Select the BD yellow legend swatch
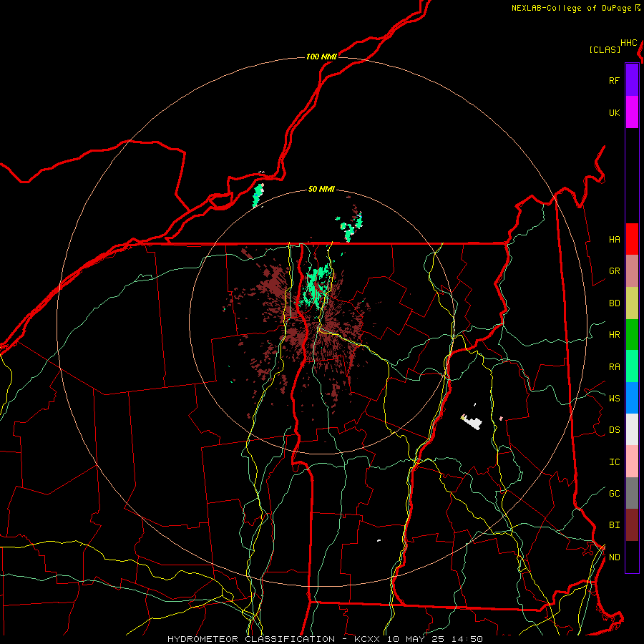Image resolution: width=644 pixels, height=644 pixels. click(x=632, y=303)
